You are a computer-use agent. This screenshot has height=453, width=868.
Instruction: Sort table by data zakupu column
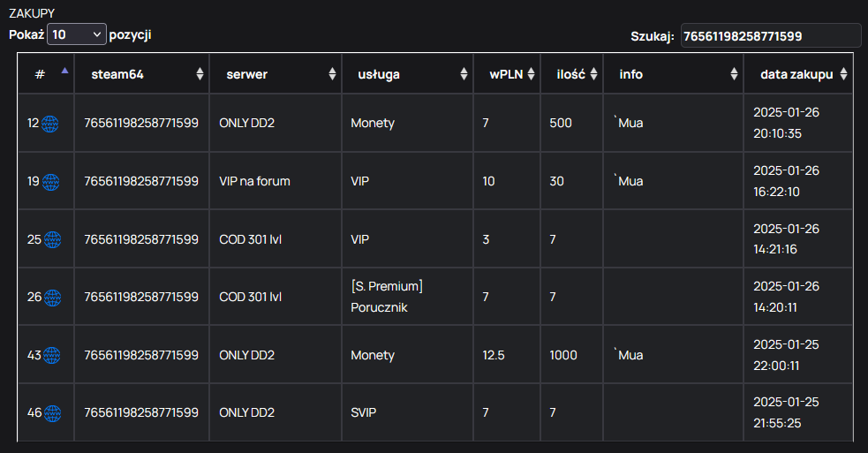coord(843,74)
